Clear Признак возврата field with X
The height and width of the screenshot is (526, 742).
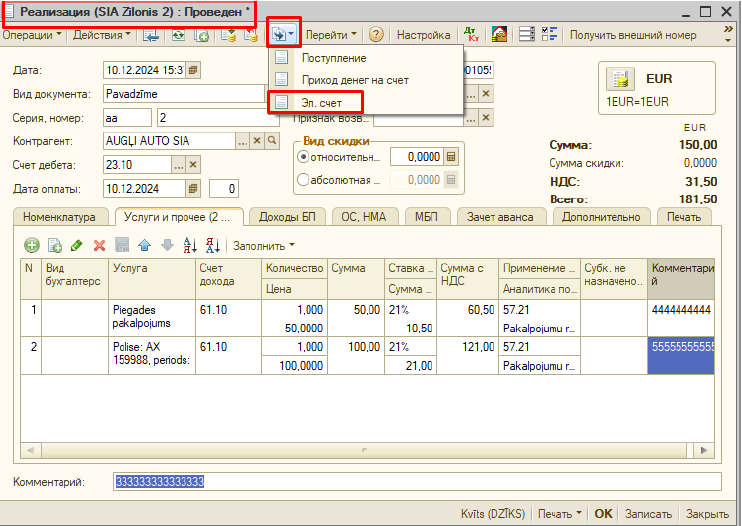486,118
